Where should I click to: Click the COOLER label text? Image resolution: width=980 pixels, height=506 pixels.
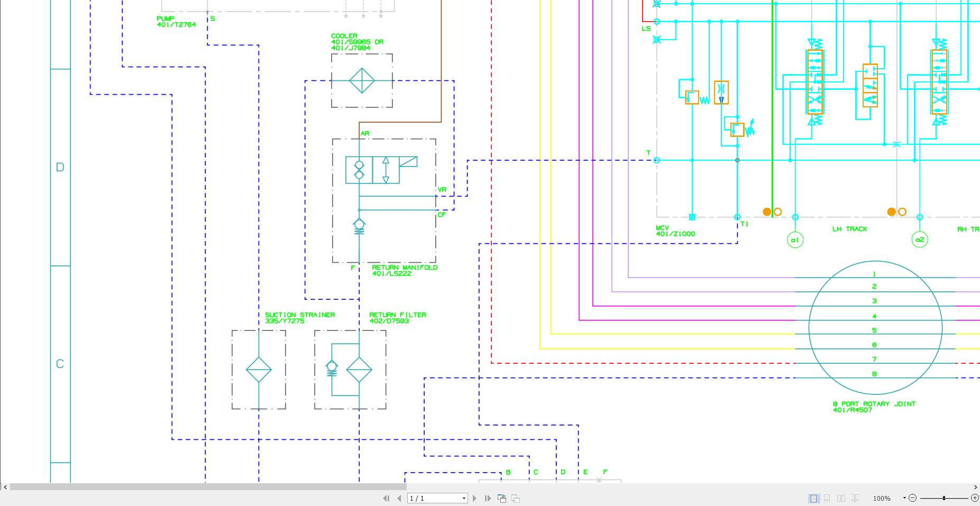click(344, 36)
